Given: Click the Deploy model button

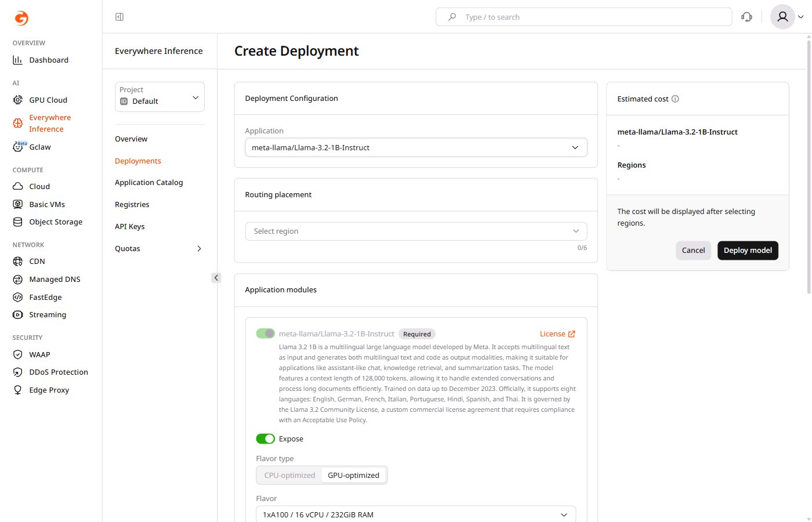Looking at the screenshot, I should tap(748, 250).
